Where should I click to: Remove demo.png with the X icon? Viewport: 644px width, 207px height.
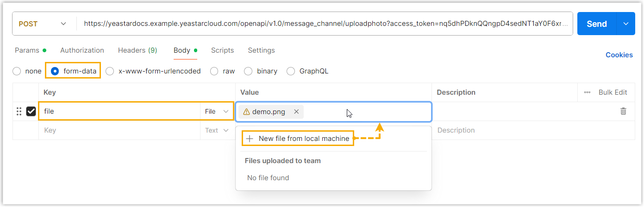click(296, 112)
